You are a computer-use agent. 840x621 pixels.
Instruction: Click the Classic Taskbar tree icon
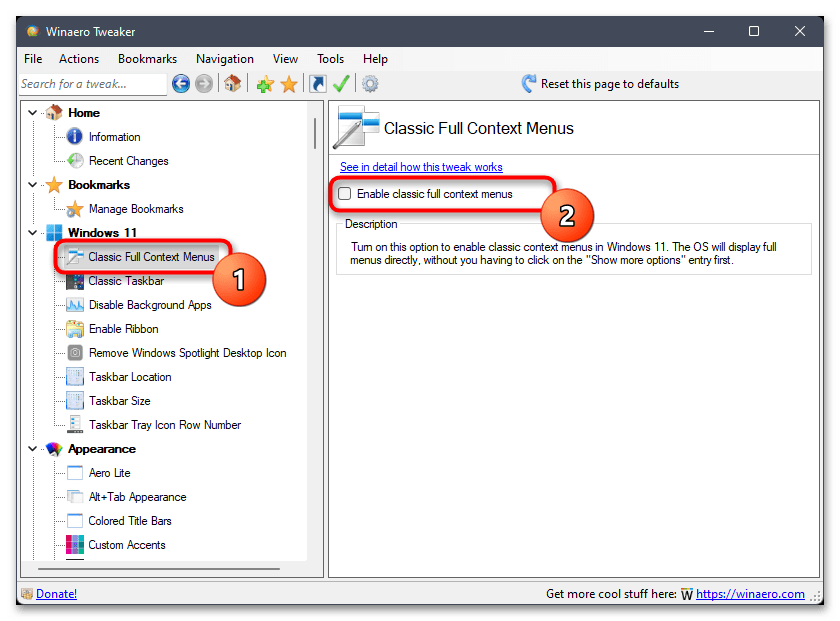coord(74,281)
